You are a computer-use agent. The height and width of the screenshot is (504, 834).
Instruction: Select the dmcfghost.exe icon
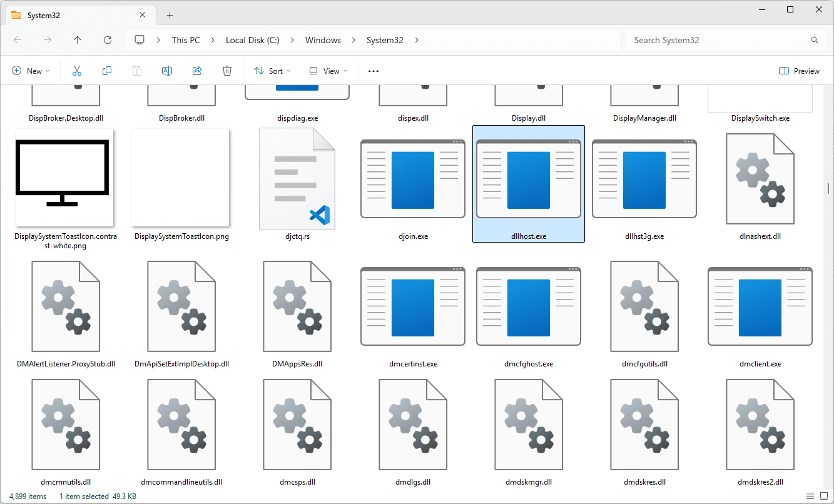[529, 306]
